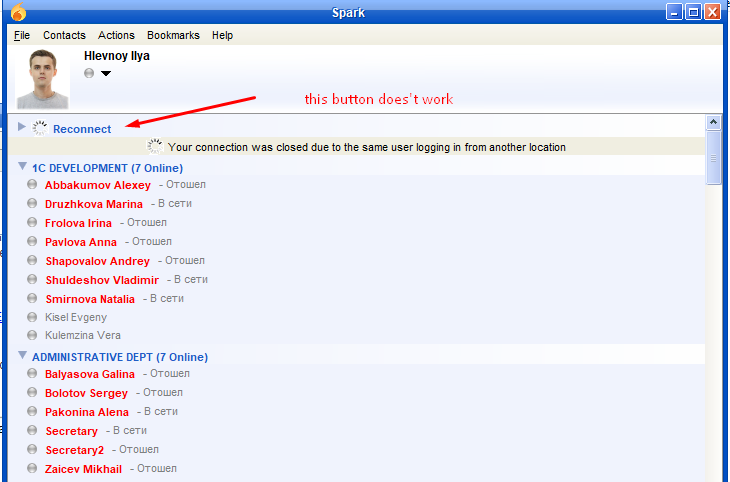Minimize the Spark window
This screenshot has height=482, width=730.
coord(674,12)
